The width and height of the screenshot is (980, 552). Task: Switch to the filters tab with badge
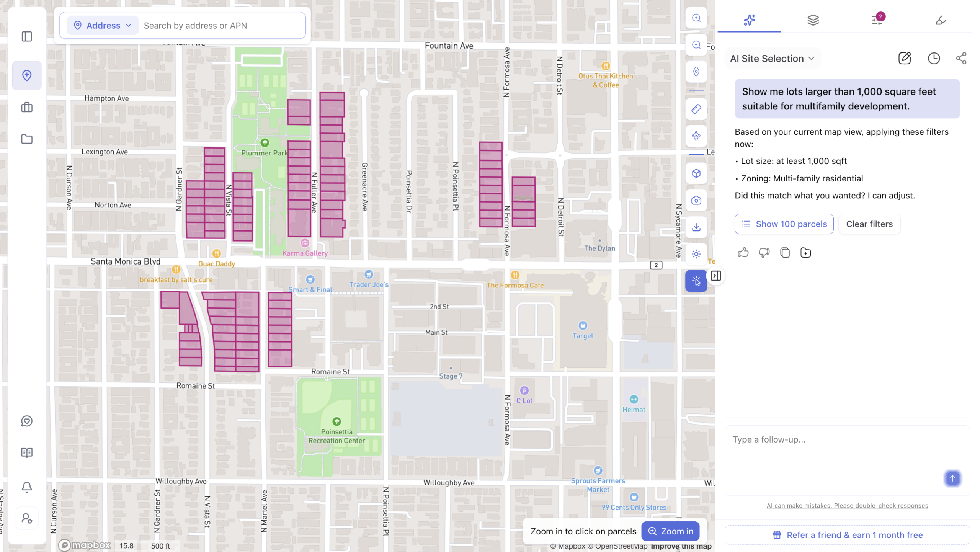tap(877, 20)
